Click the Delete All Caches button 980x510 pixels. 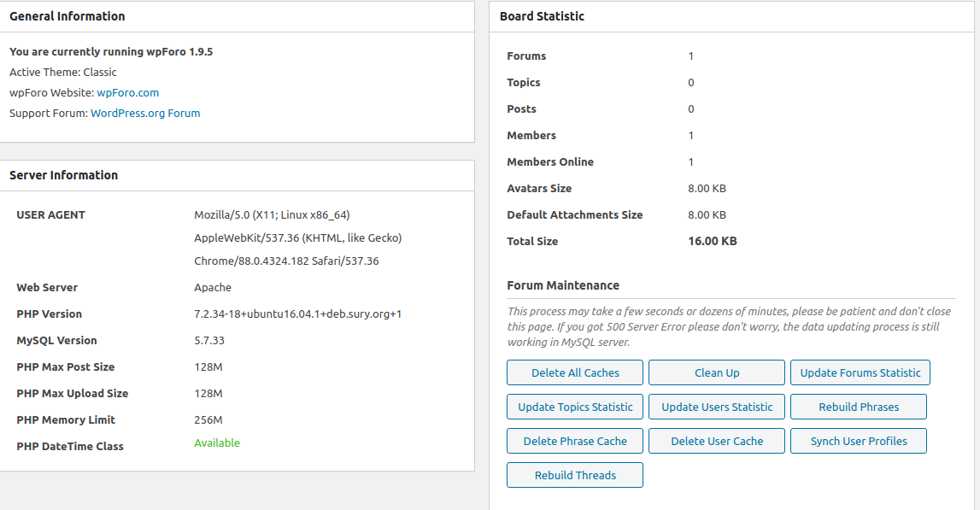tap(575, 372)
